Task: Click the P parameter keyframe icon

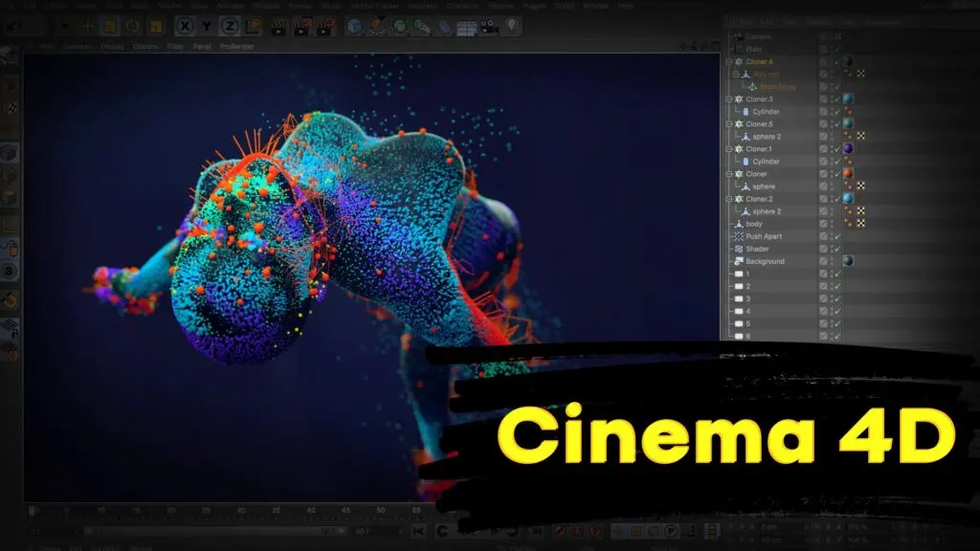Action: (671, 531)
